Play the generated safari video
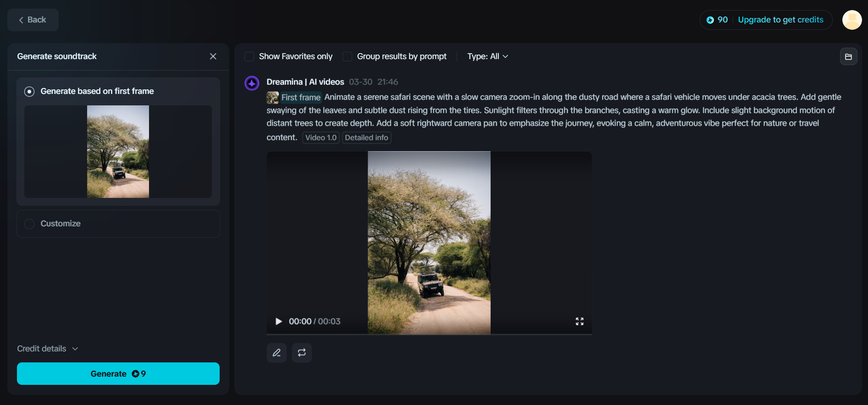868x405 pixels. tap(278, 322)
